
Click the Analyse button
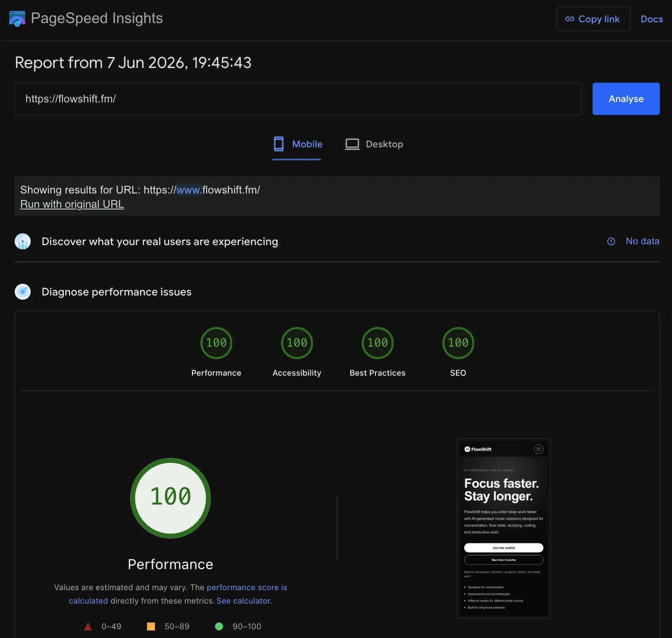tap(626, 99)
